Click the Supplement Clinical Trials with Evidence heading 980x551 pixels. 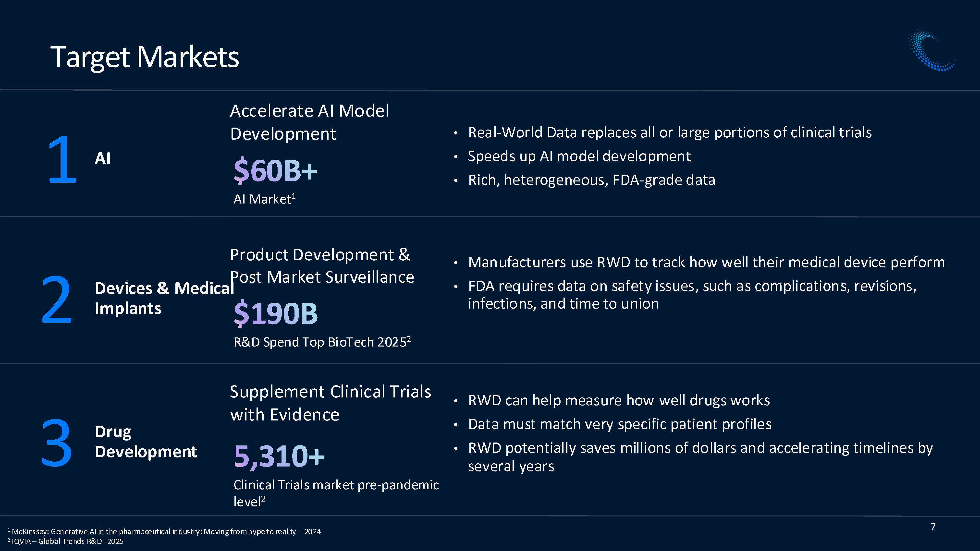tap(330, 403)
